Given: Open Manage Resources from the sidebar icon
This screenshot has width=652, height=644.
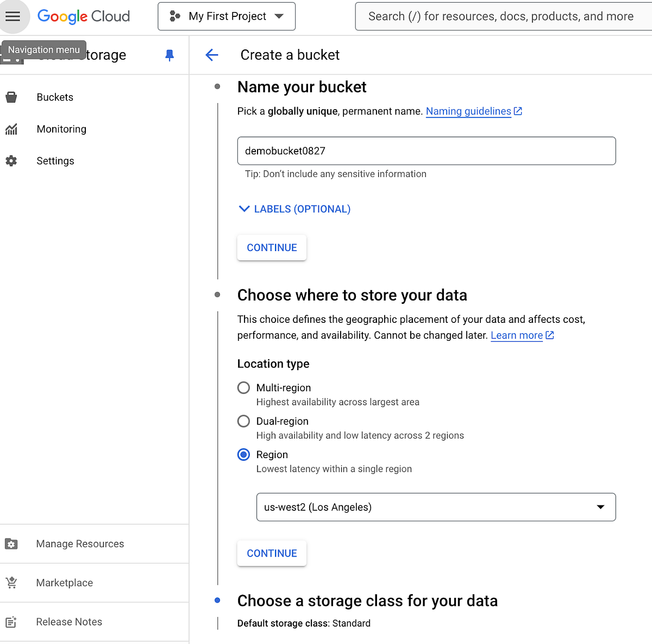Looking at the screenshot, I should point(11,543).
